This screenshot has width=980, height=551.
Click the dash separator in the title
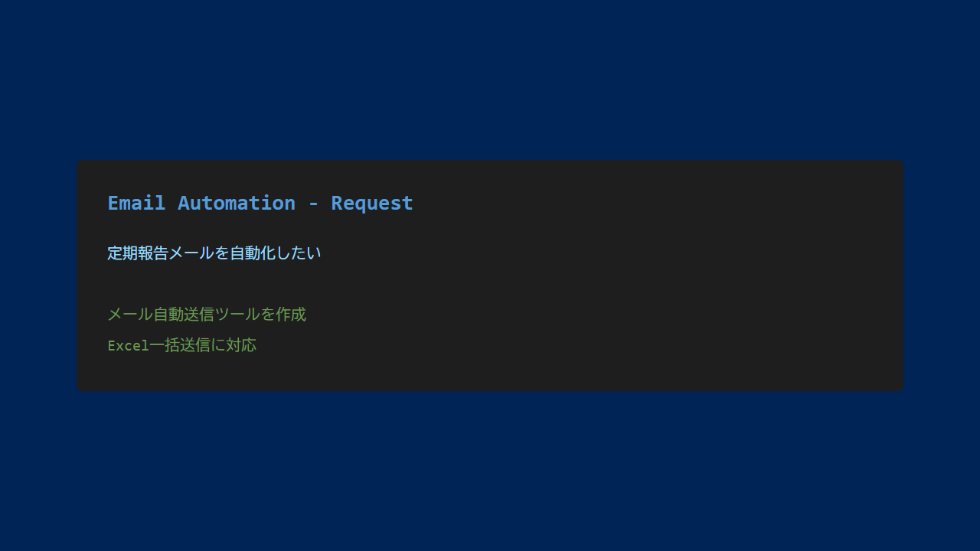tap(313, 204)
